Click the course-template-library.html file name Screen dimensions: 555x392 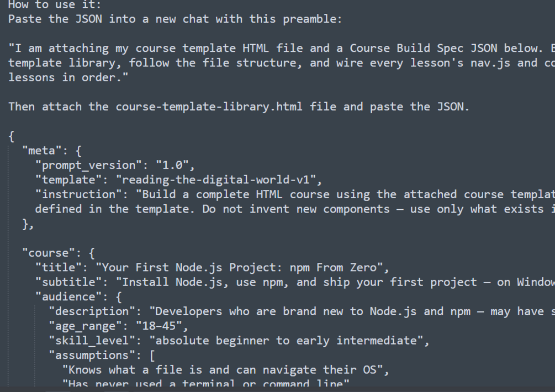click(209, 107)
